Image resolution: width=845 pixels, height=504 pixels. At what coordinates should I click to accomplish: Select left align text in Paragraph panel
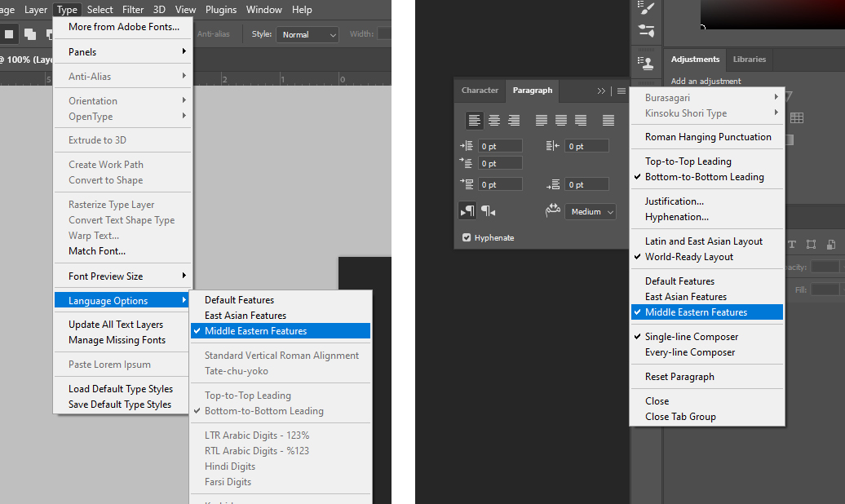click(474, 120)
